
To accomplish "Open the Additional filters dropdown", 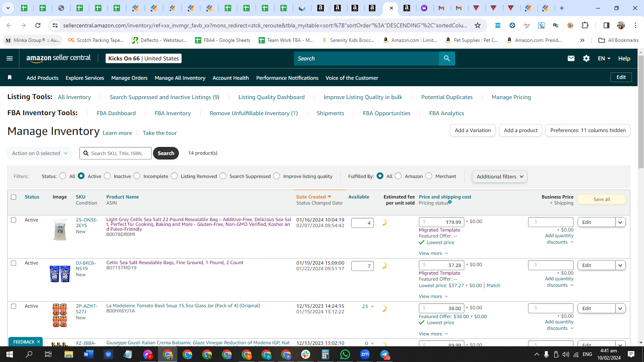I will 499,176.
